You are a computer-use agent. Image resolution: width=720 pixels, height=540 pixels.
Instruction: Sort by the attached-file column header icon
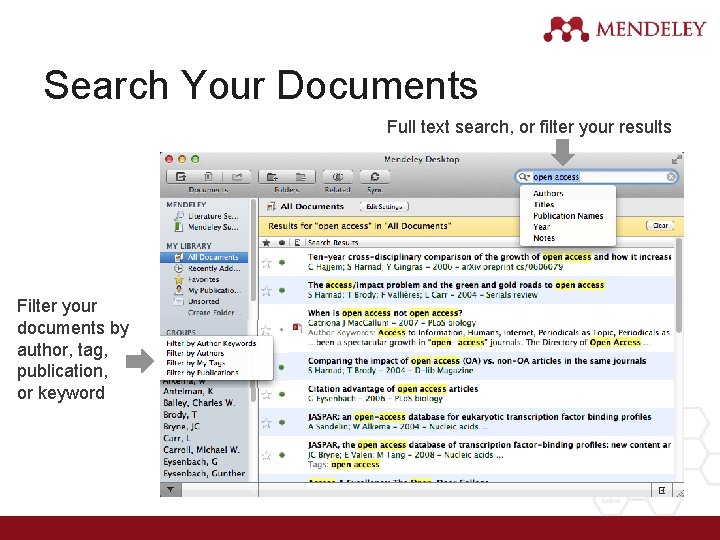297,242
